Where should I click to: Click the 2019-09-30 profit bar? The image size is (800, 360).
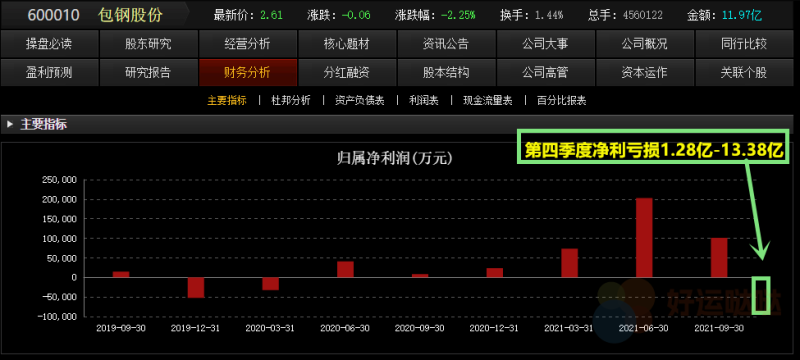tap(121, 274)
